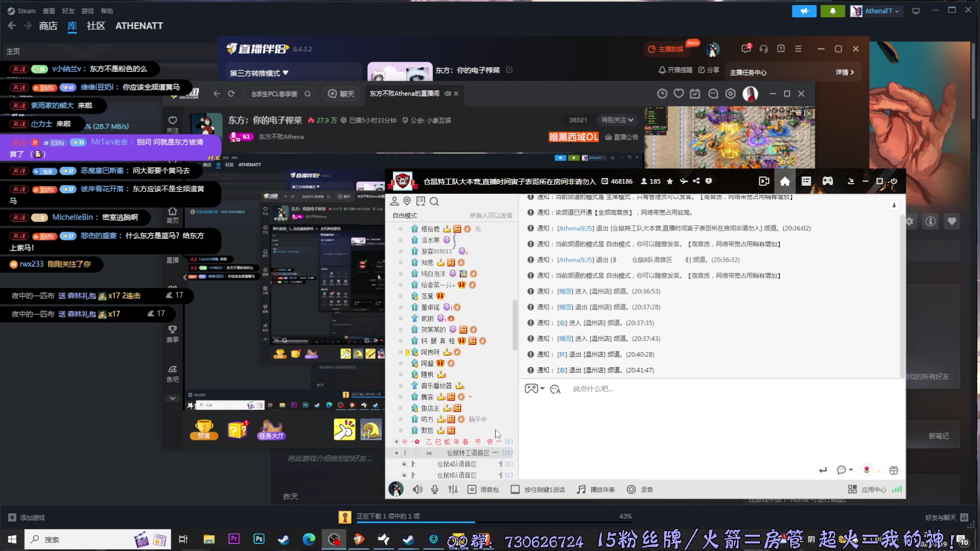
Task: Expand Douyu sidebar chevron below 鱼吧
Action: 173,398
